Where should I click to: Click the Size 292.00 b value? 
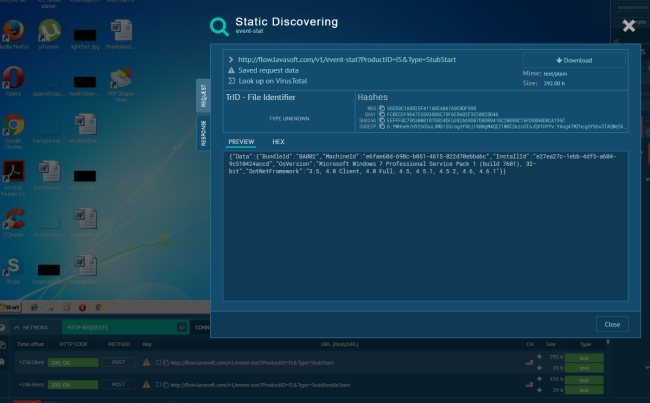(x=554, y=83)
